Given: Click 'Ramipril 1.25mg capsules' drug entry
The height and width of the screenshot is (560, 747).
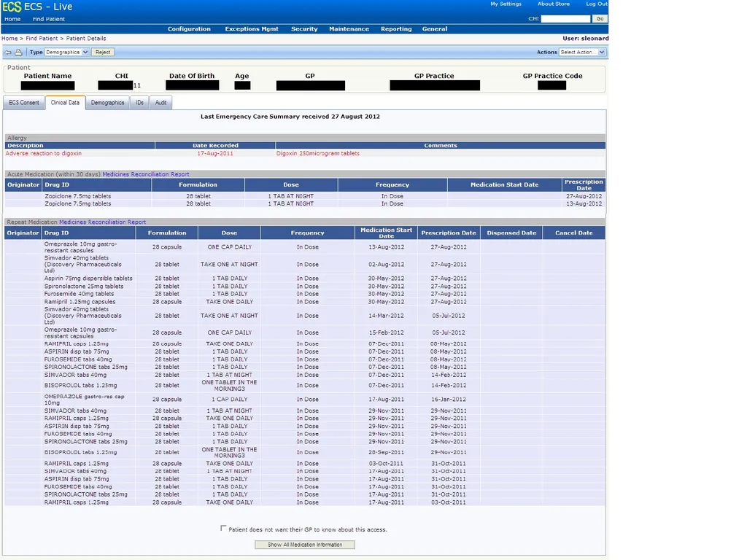Looking at the screenshot, I should point(80,302).
